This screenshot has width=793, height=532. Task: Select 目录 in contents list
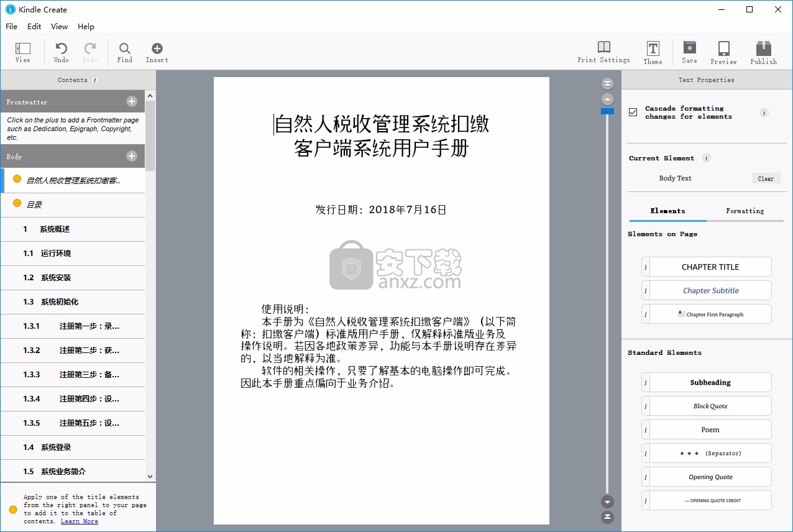tap(73, 204)
